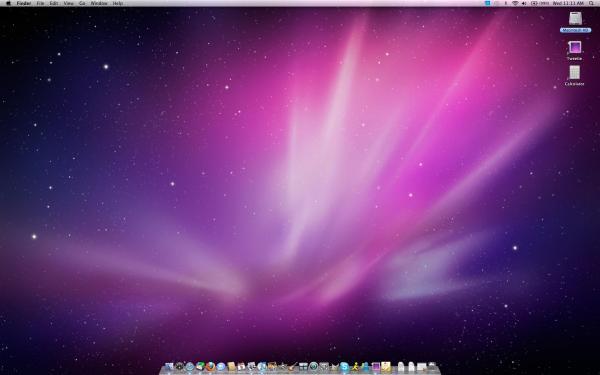
Task: Open the View menu
Action: point(68,3)
